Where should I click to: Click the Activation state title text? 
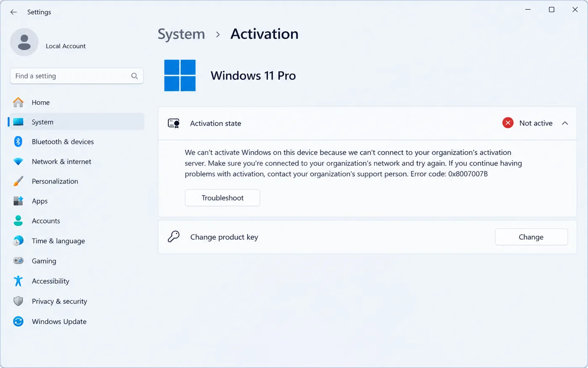(x=215, y=123)
